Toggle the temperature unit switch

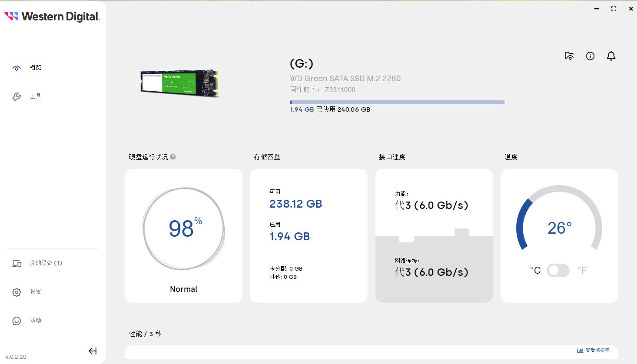[x=558, y=270]
